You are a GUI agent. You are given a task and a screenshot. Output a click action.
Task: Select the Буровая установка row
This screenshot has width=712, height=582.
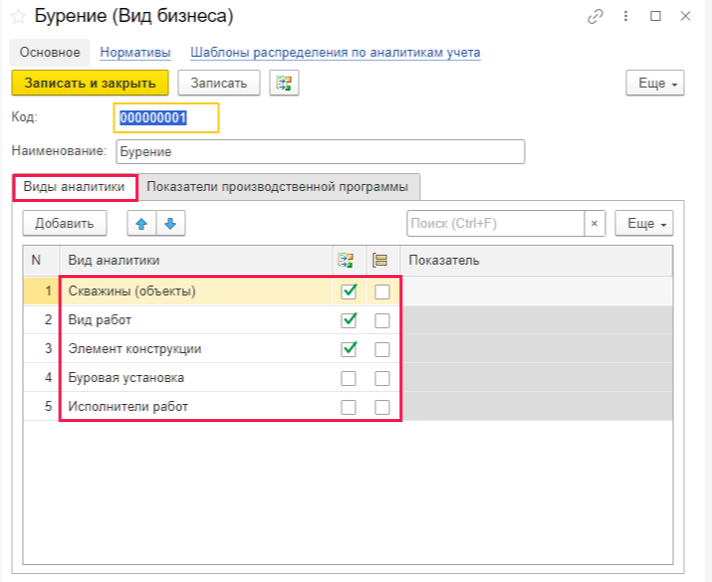[348, 378]
